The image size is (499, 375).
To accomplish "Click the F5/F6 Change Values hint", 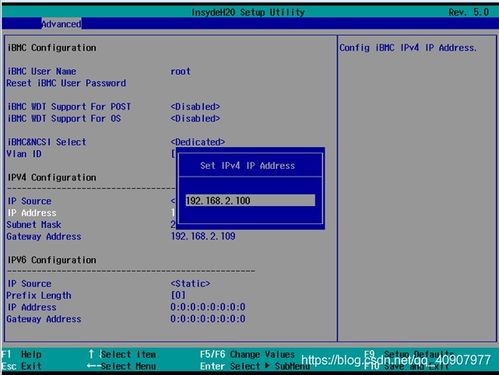I will point(247,354).
